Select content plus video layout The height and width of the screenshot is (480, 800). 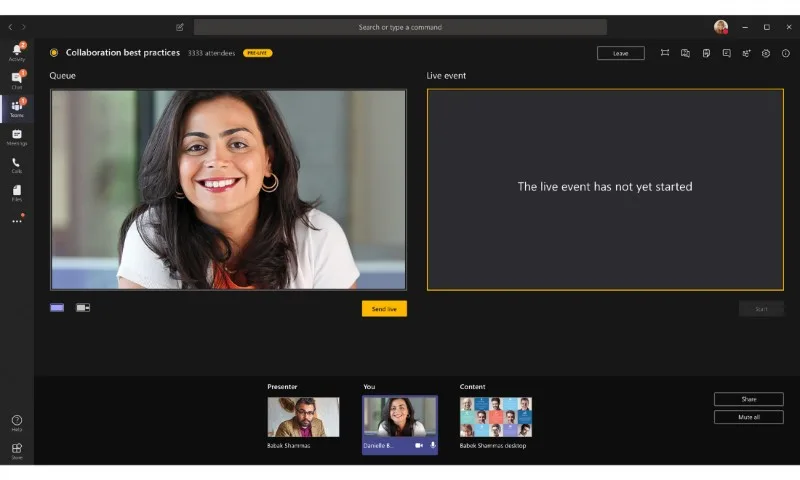click(83, 308)
